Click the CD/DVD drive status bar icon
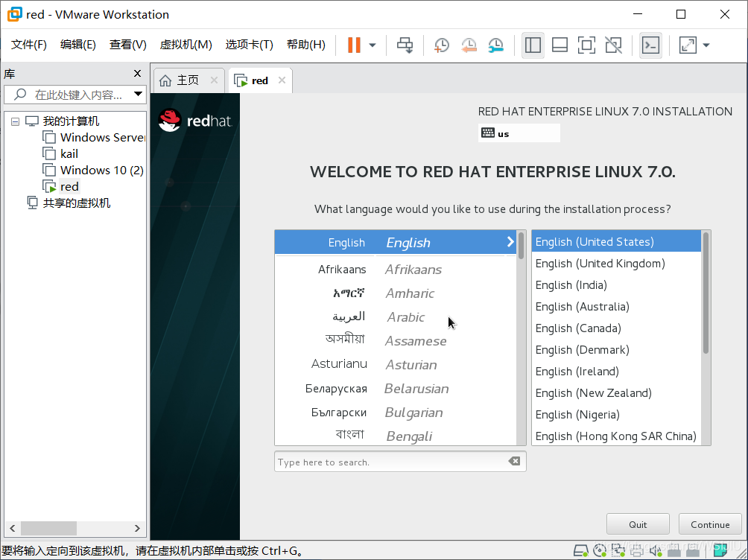The width and height of the screenshot is (748, 560). click(x=600, y=551)
